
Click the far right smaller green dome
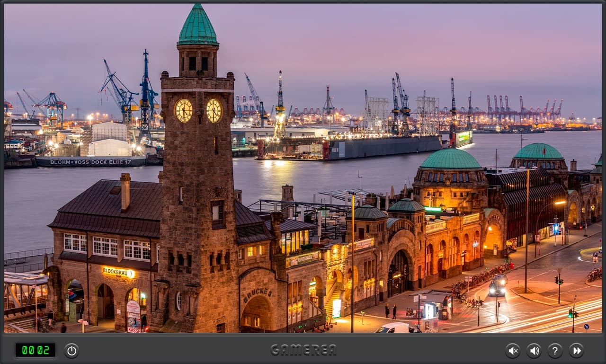point(538,151)
